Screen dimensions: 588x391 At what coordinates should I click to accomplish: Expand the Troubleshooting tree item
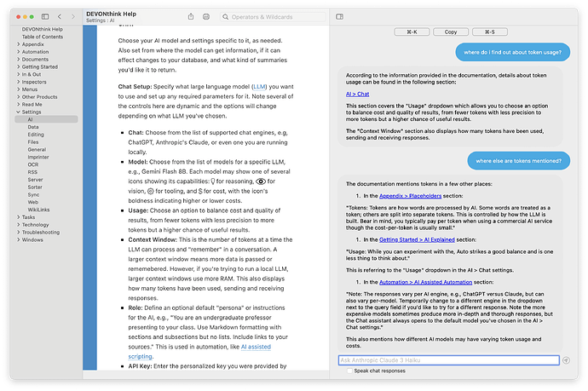click(x=17, y=232)
